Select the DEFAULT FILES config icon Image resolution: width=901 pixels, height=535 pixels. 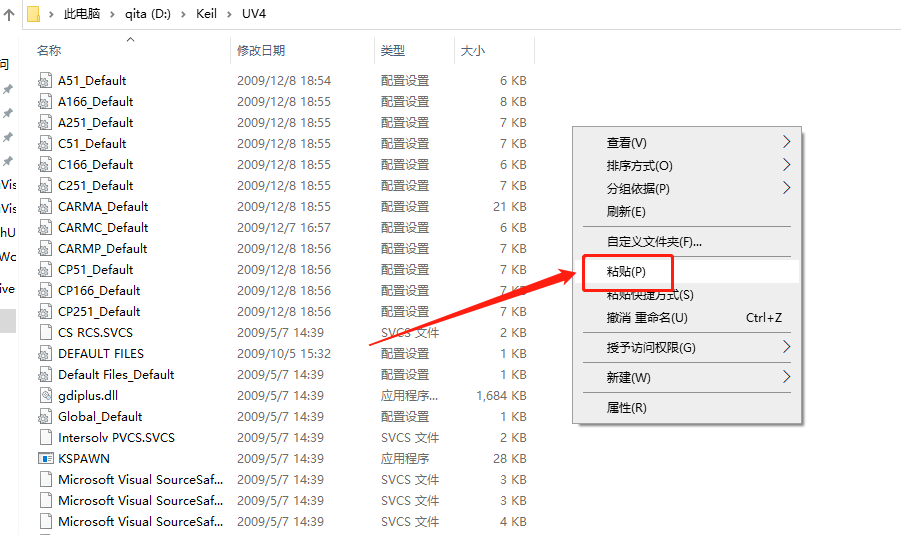pos(45,353)
